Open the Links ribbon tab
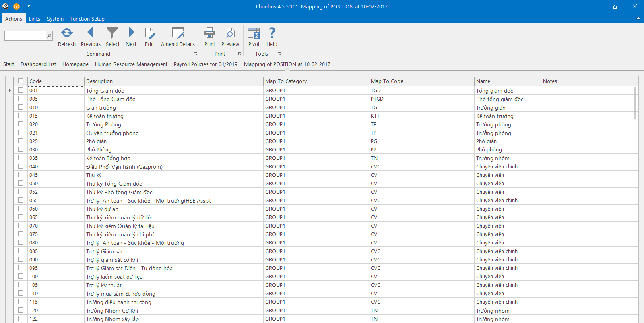The width and height of the screenshot is (644, 323). pyautogui.click(x=35, y=19)
